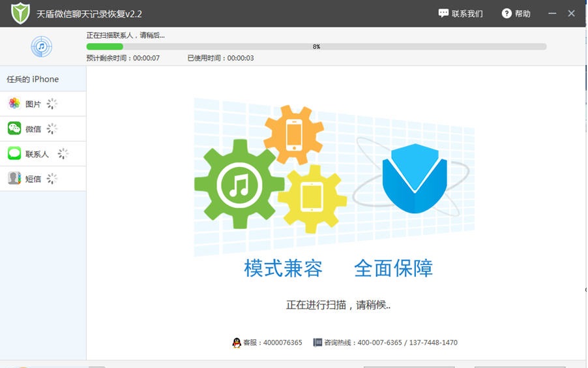The height and width of the screenshot is (368, 588).
Task: Select the 图片 photos category
Action: tap(43, 104)
